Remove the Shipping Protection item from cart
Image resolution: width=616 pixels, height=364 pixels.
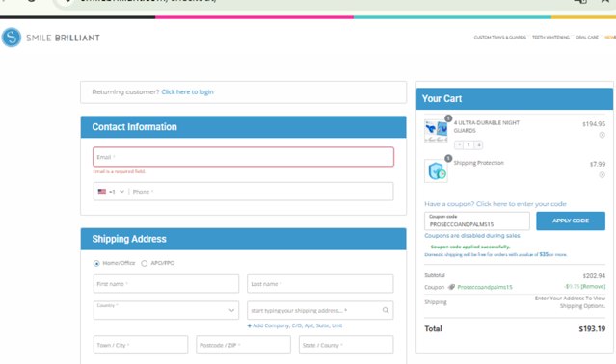(x=602, y=175)
